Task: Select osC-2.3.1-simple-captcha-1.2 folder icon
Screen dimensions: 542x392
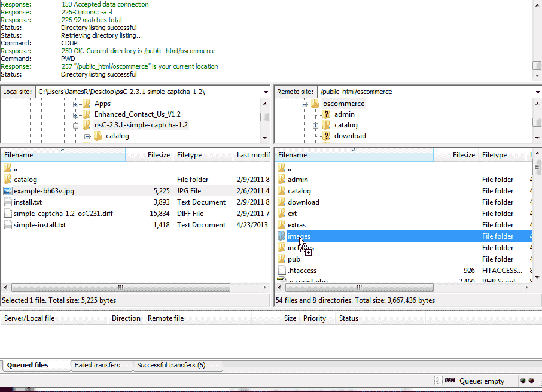Action: tap(86, 125)
